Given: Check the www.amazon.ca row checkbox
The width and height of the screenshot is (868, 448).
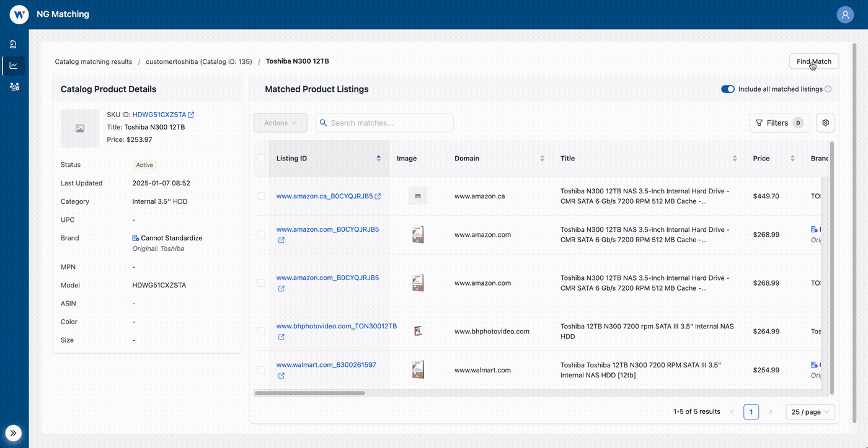Looking at the screenshot, I should (261, 196).
